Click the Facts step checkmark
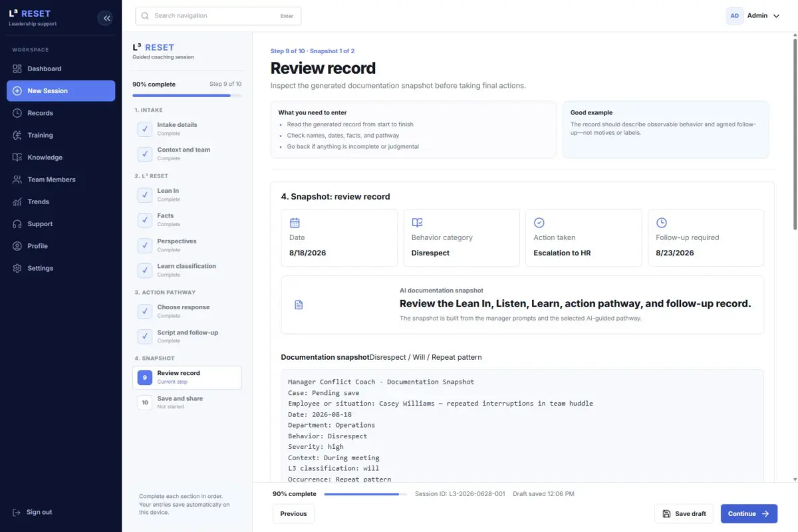Image resolution: width=798 pixels, height=532 pixels. point(144,220)
